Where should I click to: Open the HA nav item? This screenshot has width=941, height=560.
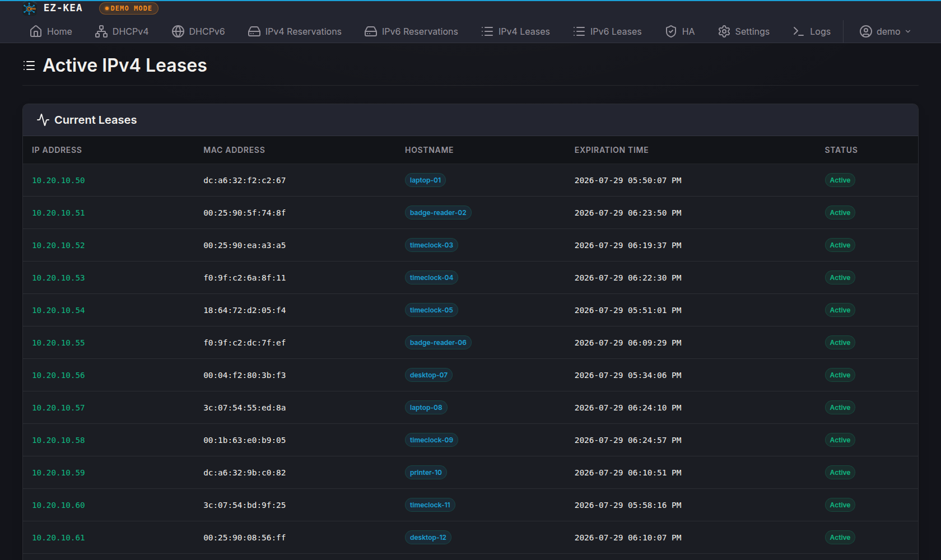[680, 31]
